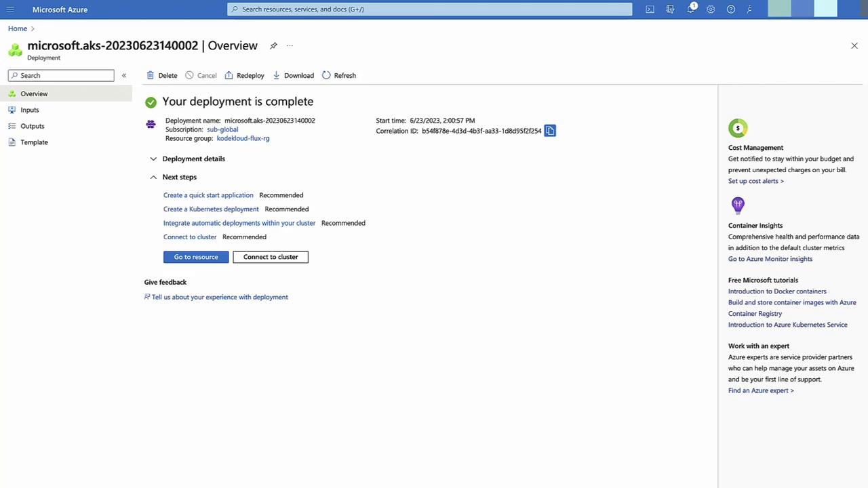The image size is (868, 488).
Task: Click the Container Insights lightbulb icon
Action: pos(738,205)
